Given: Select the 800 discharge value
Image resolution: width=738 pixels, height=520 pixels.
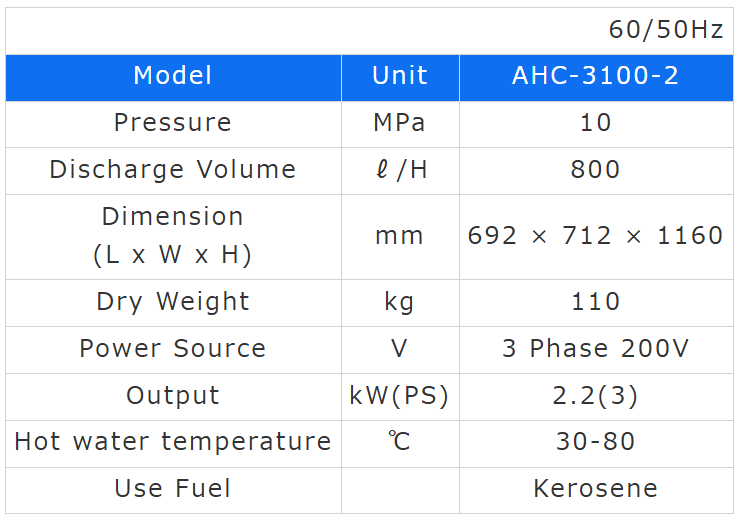Looking at the screenshot, I should 595,170.
